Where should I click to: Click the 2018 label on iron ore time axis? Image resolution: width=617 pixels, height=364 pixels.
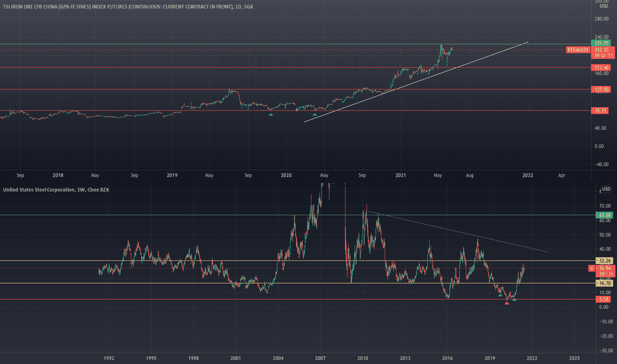pos(58,175)
